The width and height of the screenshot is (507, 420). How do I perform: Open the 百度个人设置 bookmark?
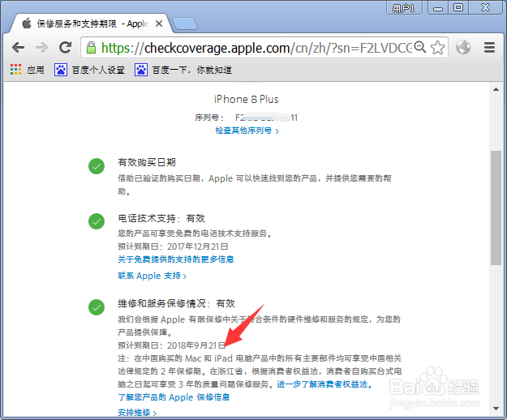tap(89, 70)
